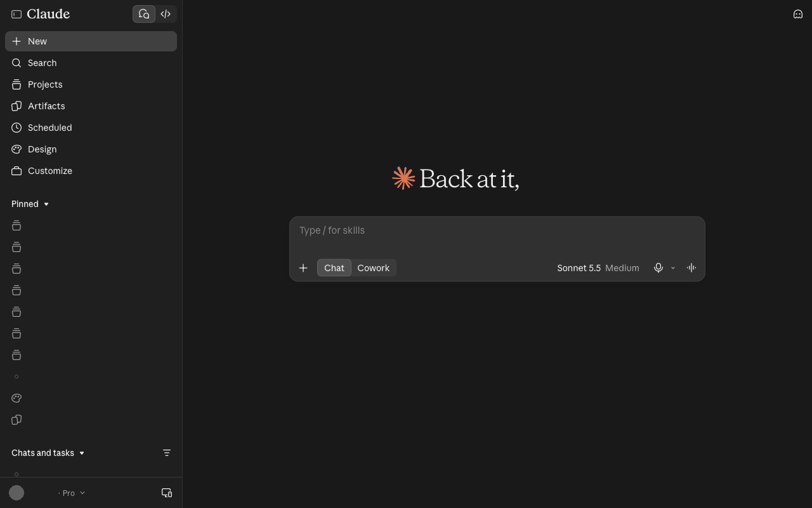Click the devices icon in the sidebar footer
Screen dimensions: 812x508
click(167, 493)
